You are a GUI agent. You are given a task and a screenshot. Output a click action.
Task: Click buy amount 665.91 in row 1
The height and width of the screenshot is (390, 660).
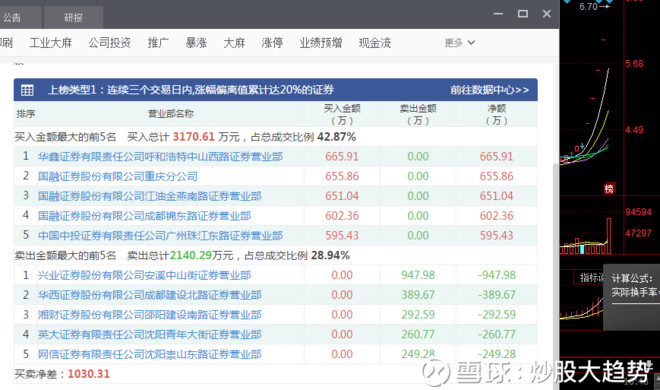coord(342,157)
